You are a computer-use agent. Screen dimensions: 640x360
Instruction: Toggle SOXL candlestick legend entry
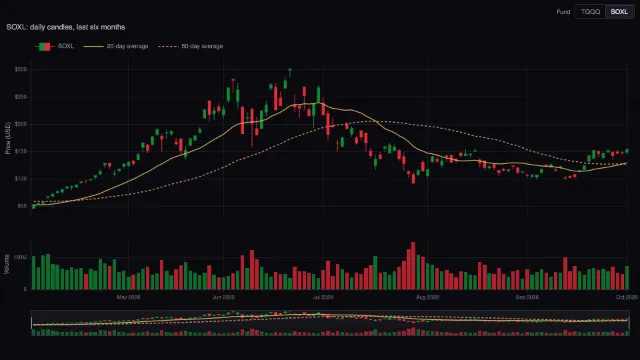[x=55, y=46]
